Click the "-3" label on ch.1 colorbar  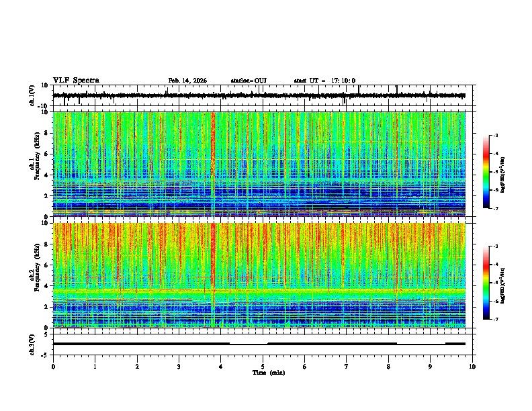(x=495, y=136)
